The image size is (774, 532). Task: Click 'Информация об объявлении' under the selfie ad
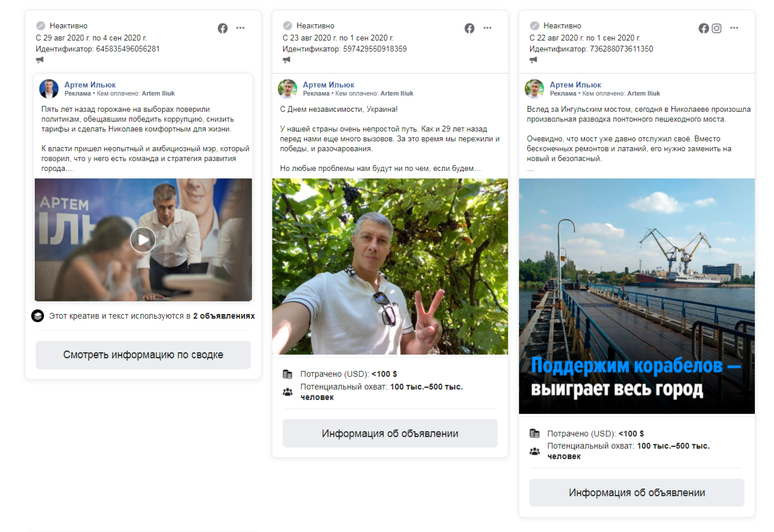(390, 433)
